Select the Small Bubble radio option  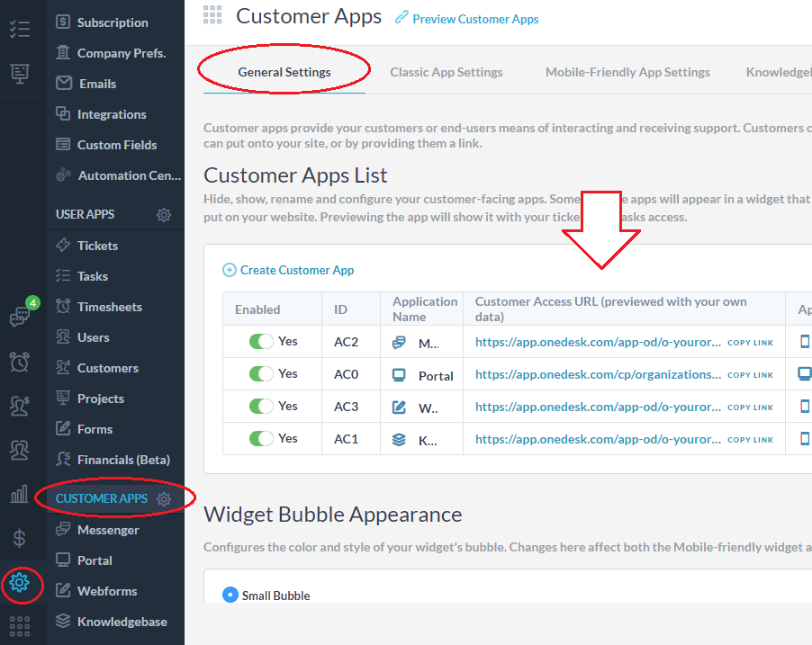230,595
